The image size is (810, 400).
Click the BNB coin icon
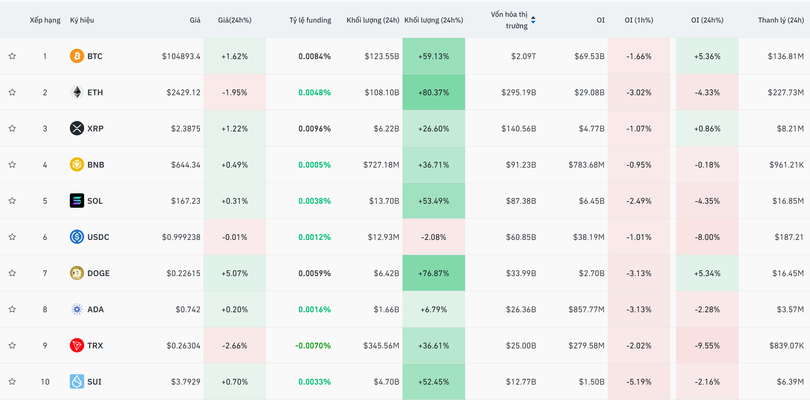pos(77,164)
